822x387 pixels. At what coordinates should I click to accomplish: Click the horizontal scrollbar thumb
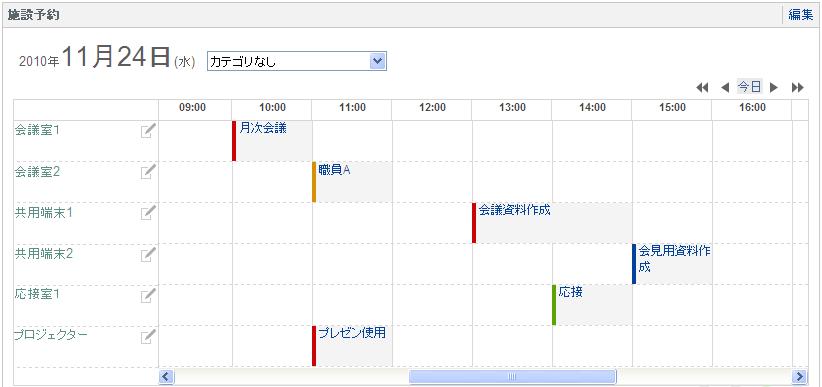coord(512,376)
